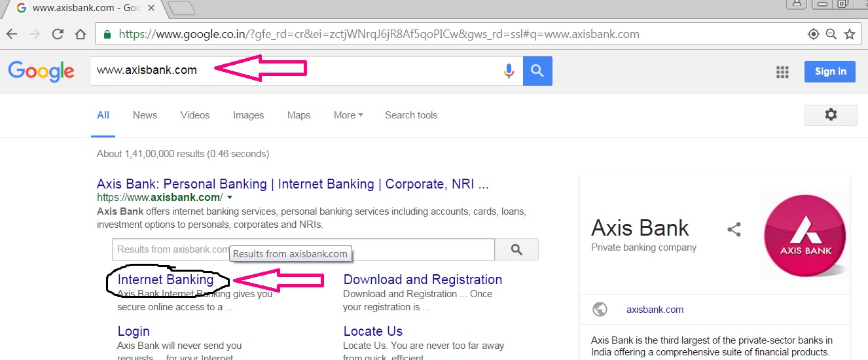This screenshot has height=360, width=868.
Task: Go back with the browser back arrow
Action: coord(12,34)
